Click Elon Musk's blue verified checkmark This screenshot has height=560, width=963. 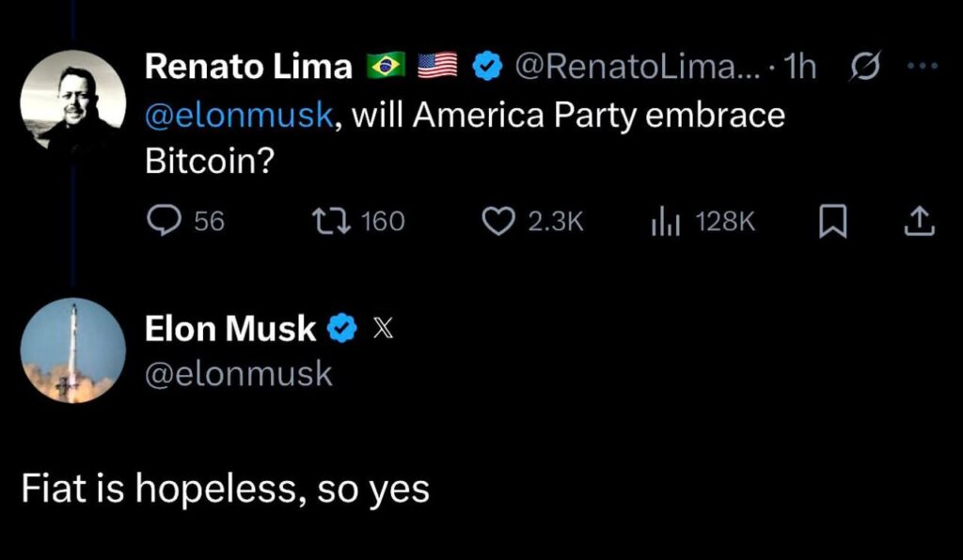(341, 328)
